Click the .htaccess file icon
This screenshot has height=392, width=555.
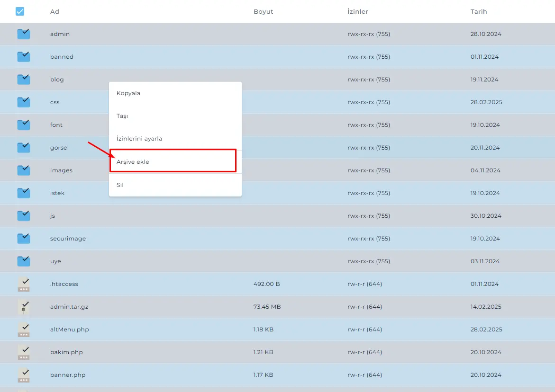pos(24,284)
